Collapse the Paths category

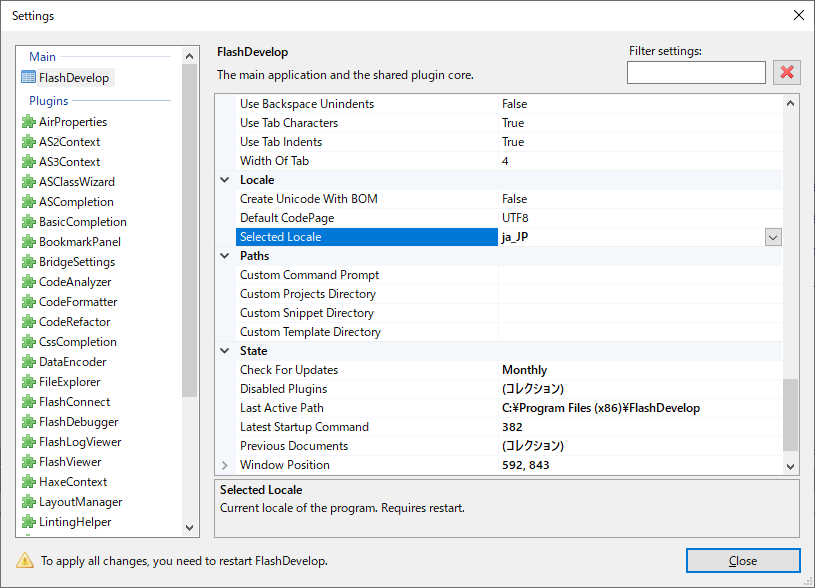pyautogui.click(x=225, y=256)
